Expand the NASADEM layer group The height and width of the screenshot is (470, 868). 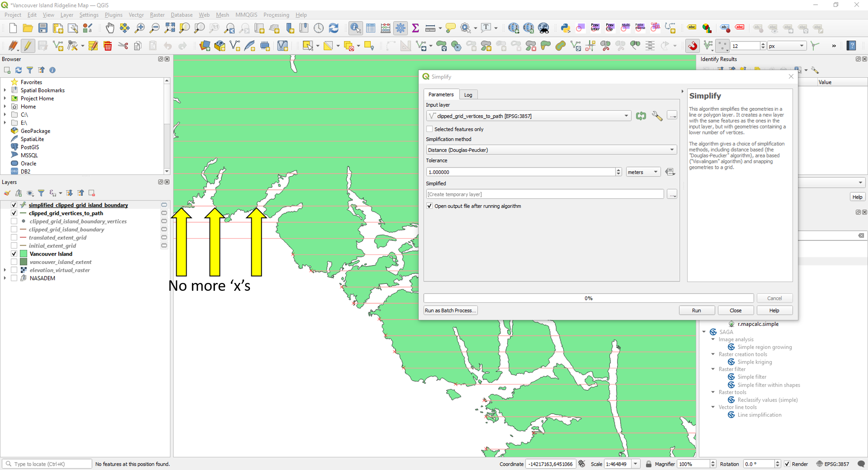click(5, 278)
